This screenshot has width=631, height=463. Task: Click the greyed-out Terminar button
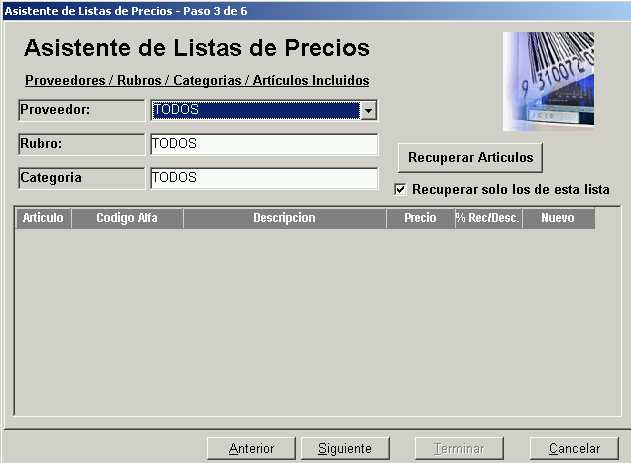coord(459,449)
